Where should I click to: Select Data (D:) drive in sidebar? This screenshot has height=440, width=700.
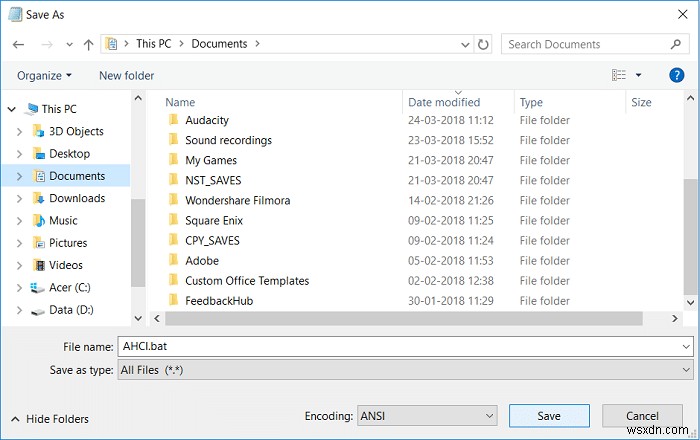[x=71, y=310]
